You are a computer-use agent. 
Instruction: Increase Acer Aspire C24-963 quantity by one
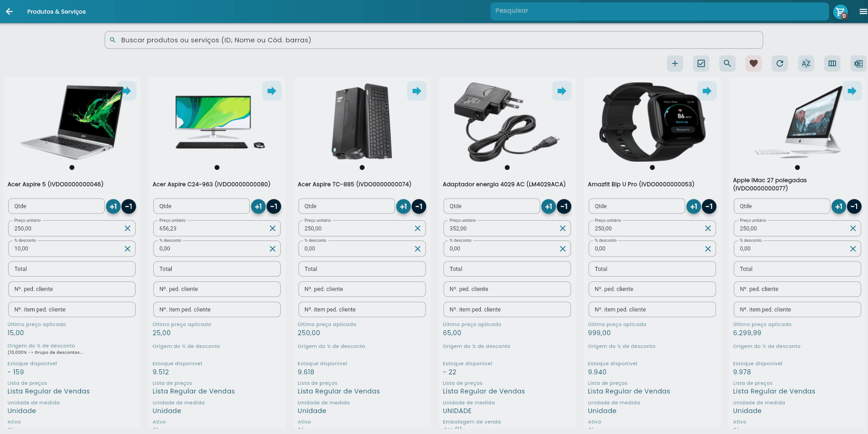[258, 206]
